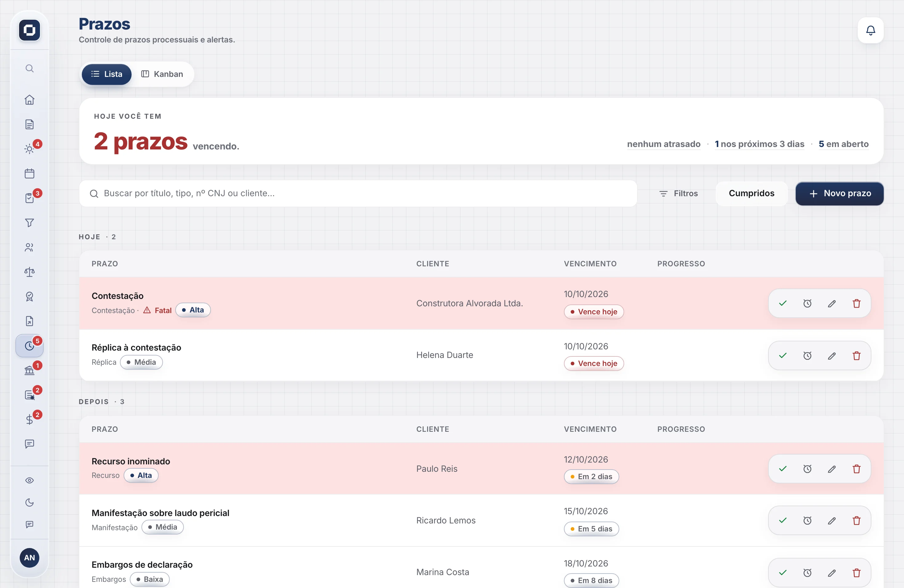Open the award ribbon sidebar icon
The image size is (904, 588).
[30, 296]
